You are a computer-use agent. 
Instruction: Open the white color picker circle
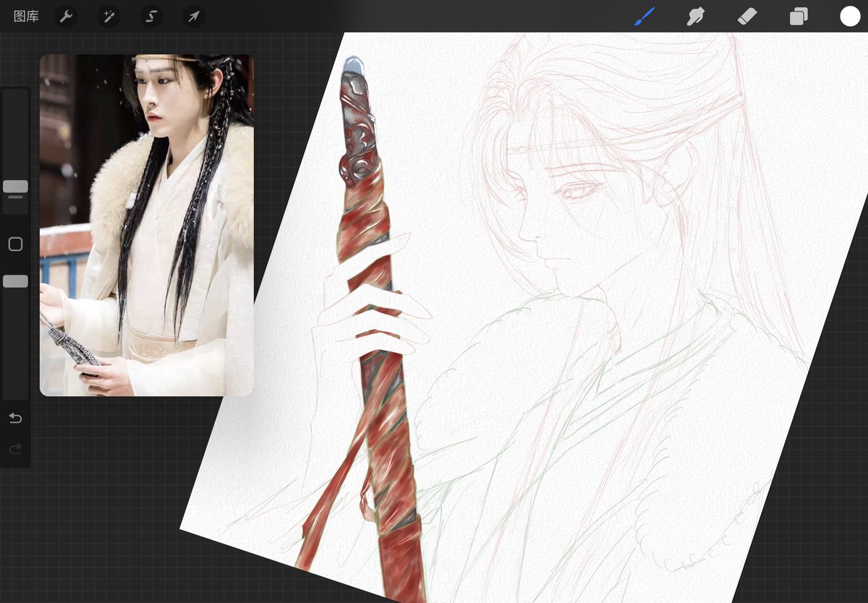[x=850, y=16]
